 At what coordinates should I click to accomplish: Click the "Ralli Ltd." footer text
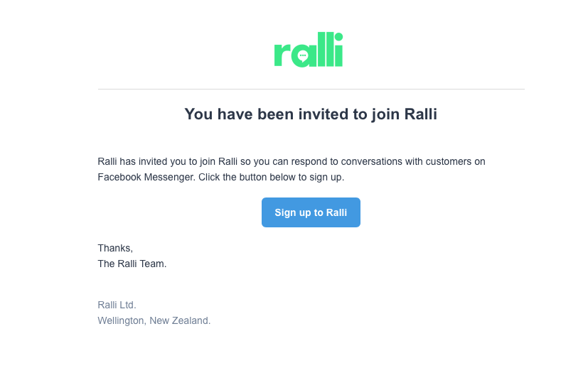(x=117, y=305)
